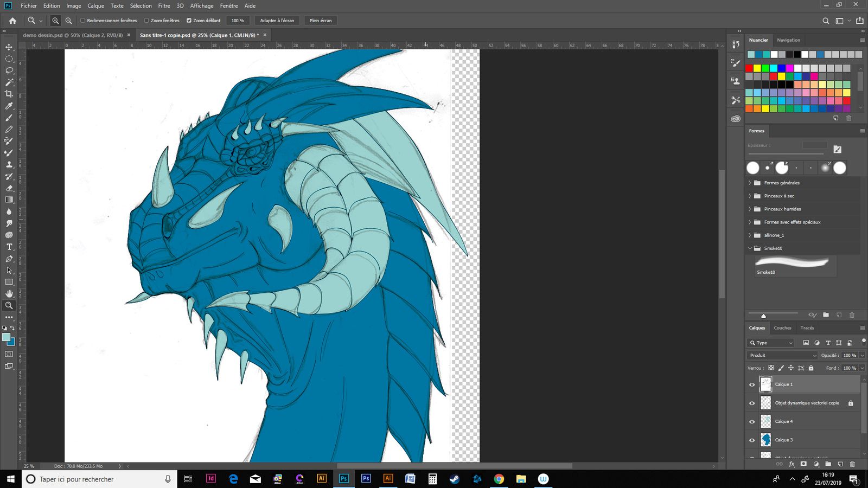Expand Pinceaux à sec folder
Screen dimensions: 868x488
[750, 196]
